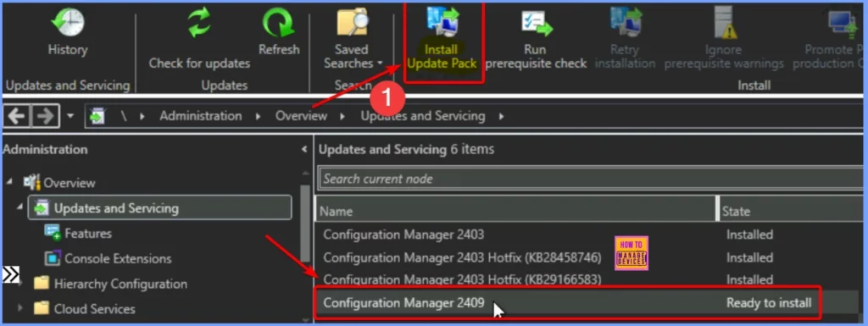Click the Cloud Services folder icon

(x=42, y=307)
